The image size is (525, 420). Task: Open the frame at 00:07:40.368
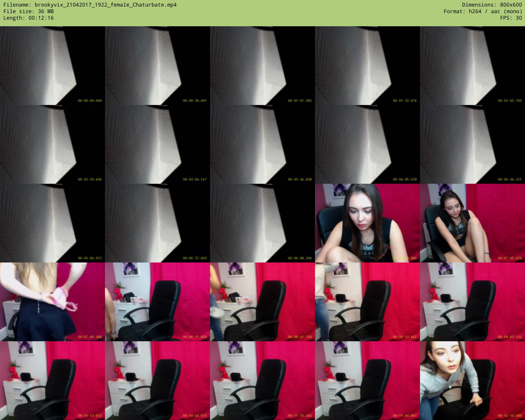point(52,302)
